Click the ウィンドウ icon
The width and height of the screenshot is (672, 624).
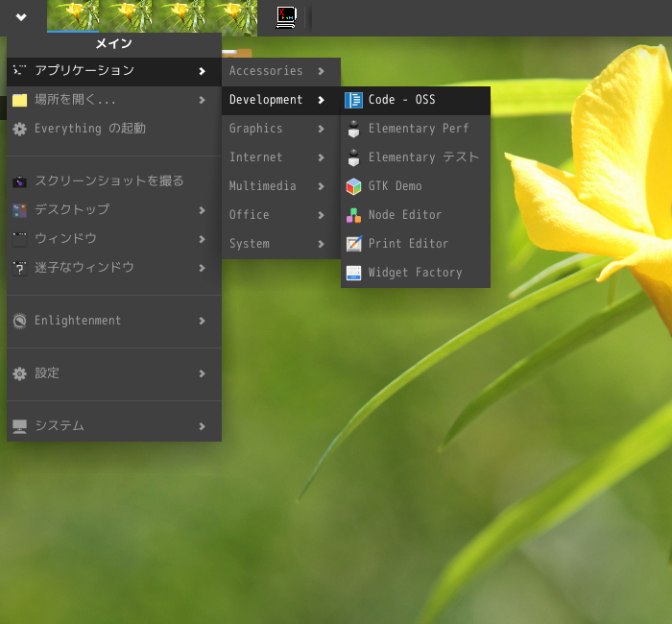point(20,239)
